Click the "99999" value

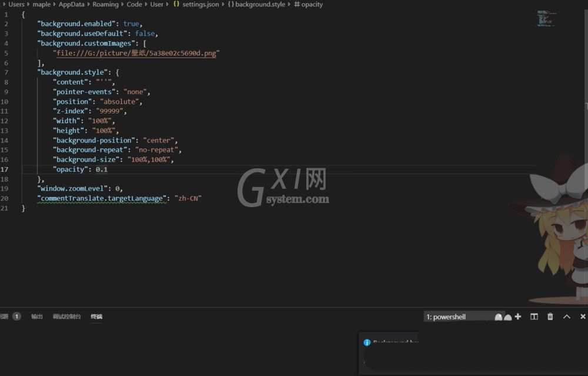coord(109,111)
